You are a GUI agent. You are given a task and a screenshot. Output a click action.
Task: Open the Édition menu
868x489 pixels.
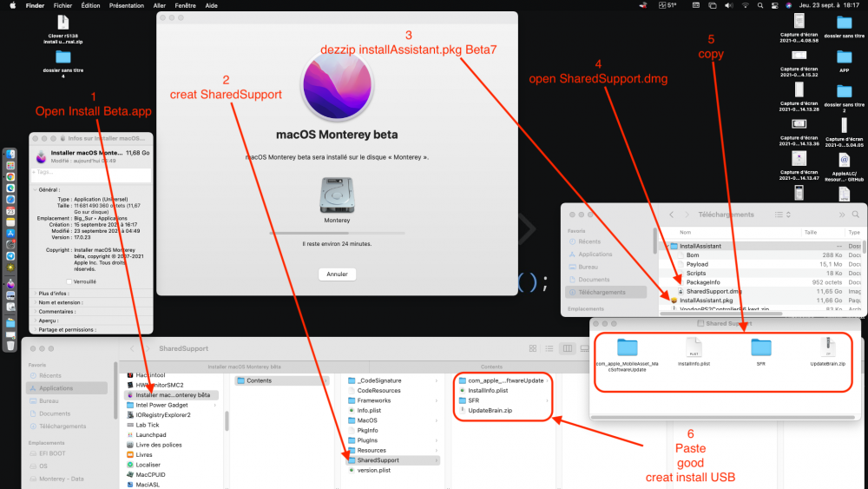pyautogui.click(x=90, y=5)
